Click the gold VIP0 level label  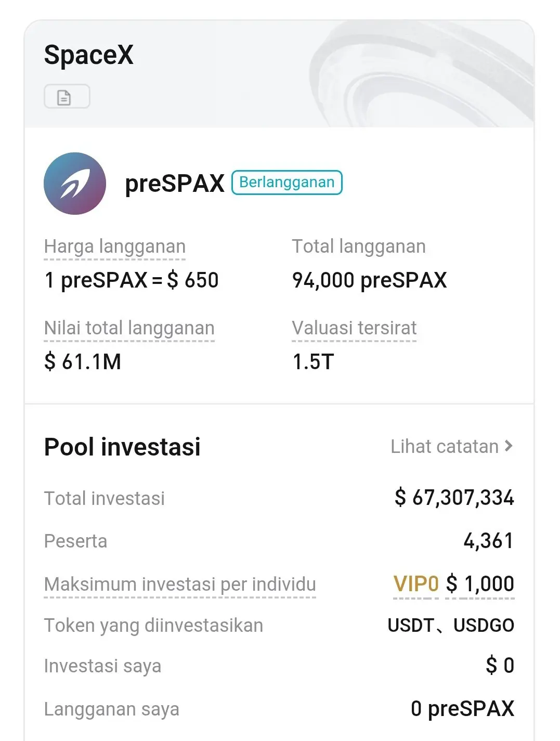416,584
